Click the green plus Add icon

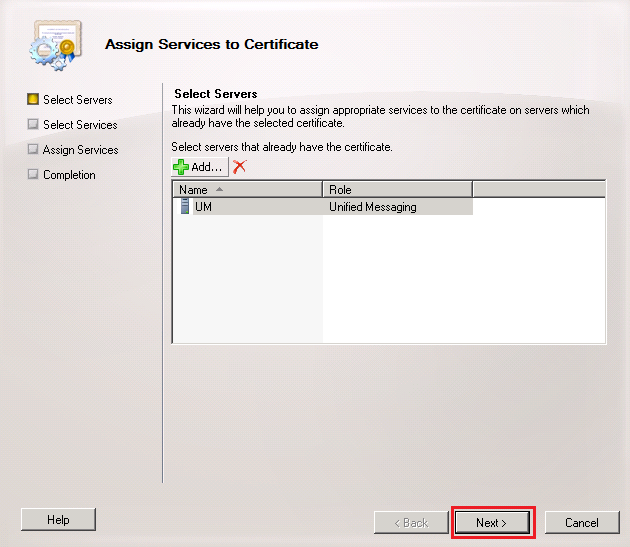point(181,167)
